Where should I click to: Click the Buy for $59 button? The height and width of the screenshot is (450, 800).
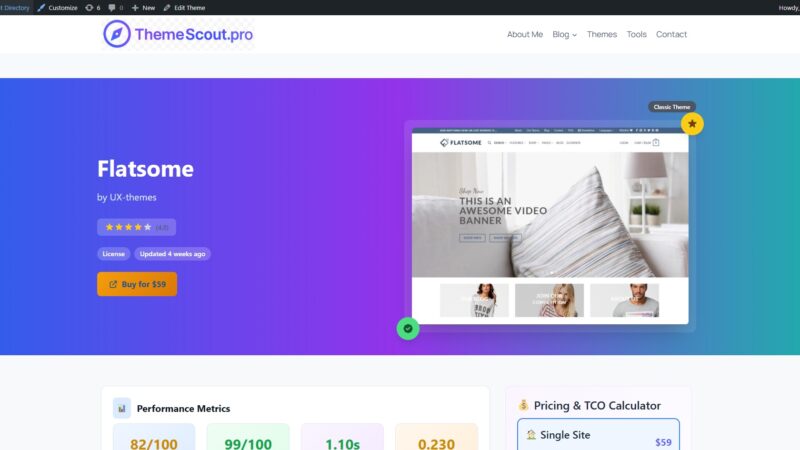(137, 284)
